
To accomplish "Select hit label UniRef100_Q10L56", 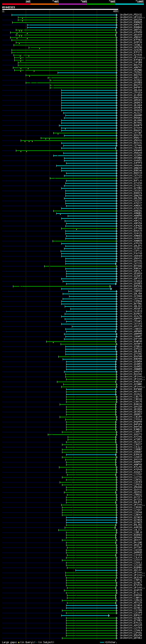I will coord(131,316).
